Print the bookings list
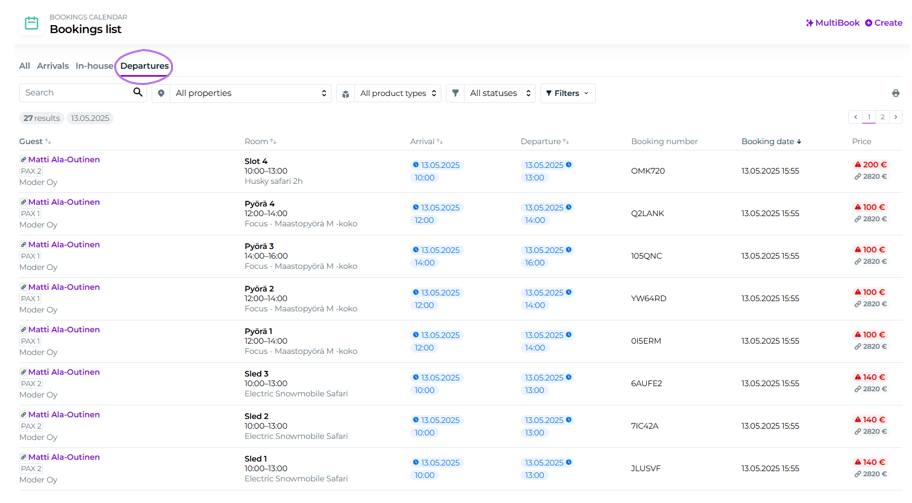 click(896, 93)
